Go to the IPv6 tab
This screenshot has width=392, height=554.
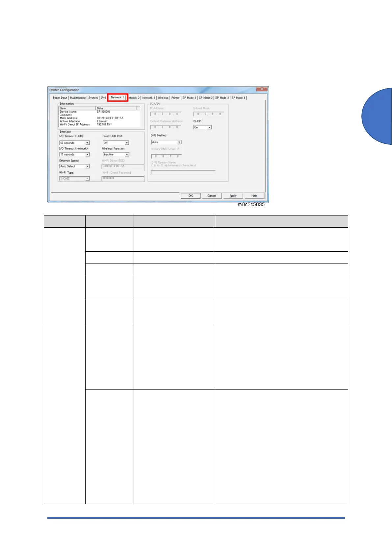tap(103, 98)
